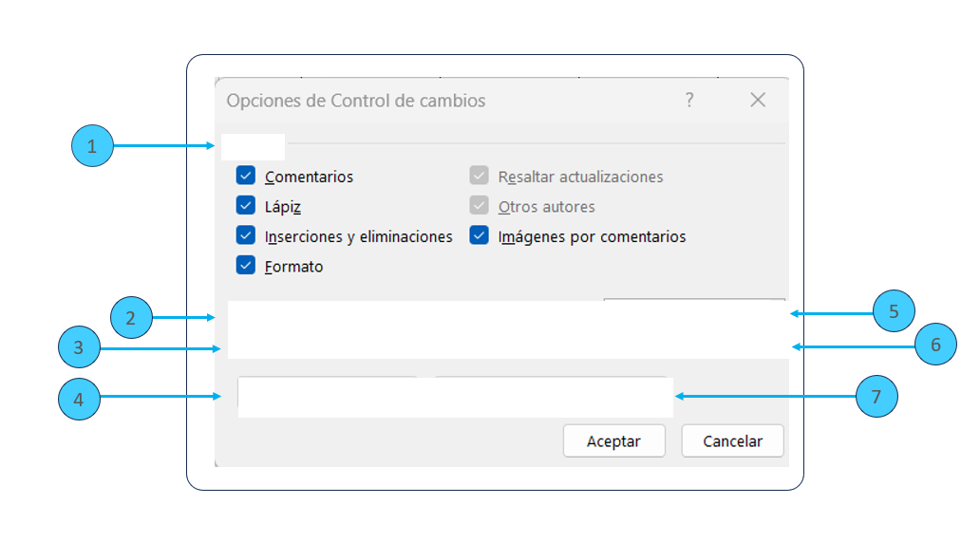The height and width of the screenshot is (542, 980).
Task: Click callout circle number 3
Action: coord(79,348)
